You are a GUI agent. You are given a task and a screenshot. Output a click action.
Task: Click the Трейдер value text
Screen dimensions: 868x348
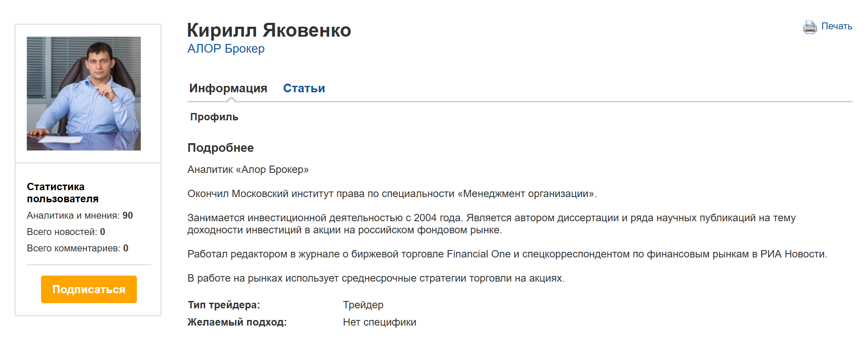point(363,305)
